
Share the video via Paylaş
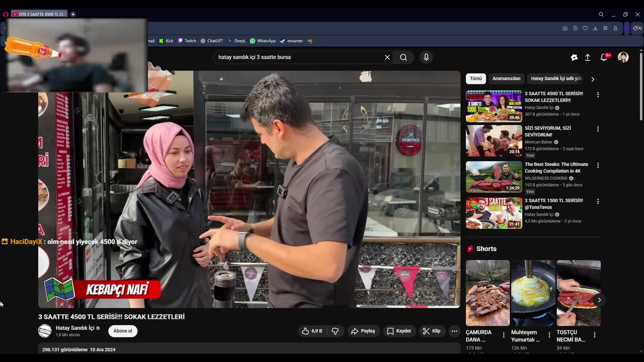click(363, 331)
